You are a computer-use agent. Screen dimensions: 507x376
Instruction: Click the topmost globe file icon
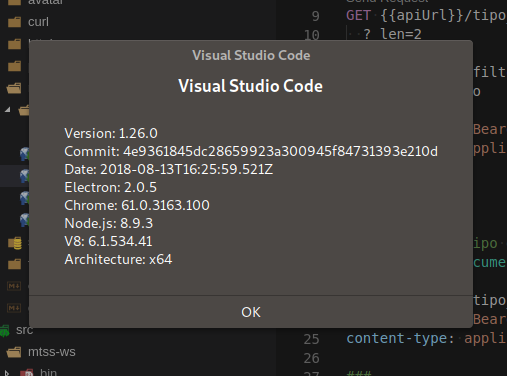pos(24,154)
